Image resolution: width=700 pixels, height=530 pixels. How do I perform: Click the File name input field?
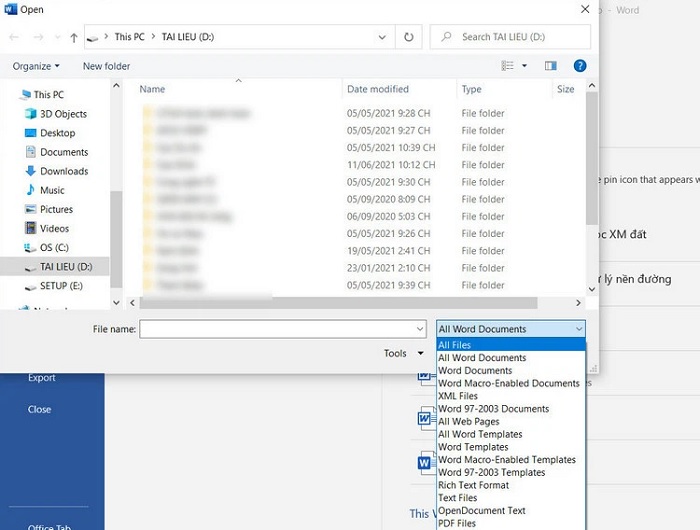tap(277, 329)
